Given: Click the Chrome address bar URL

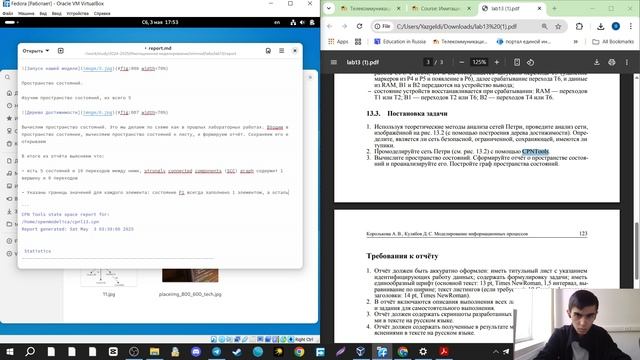Looking at the screenshot, I should [x=457, y=26].
